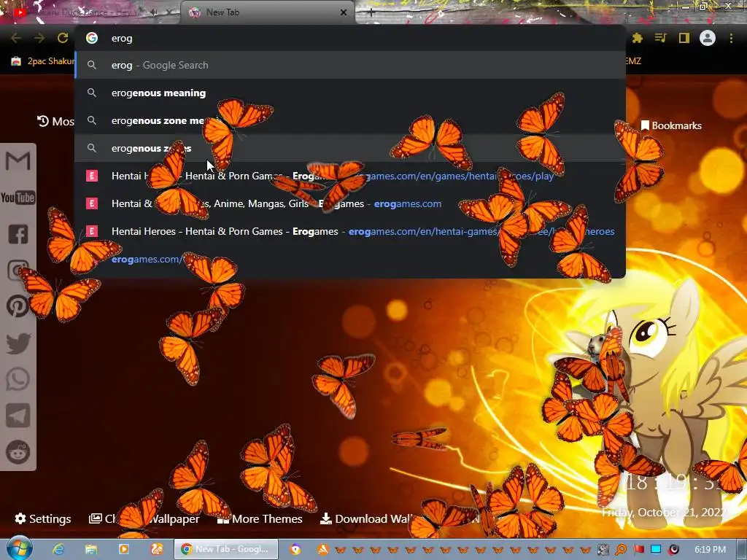Open a new tab with the plus button
747x560 pixels.
coord(371,12)
